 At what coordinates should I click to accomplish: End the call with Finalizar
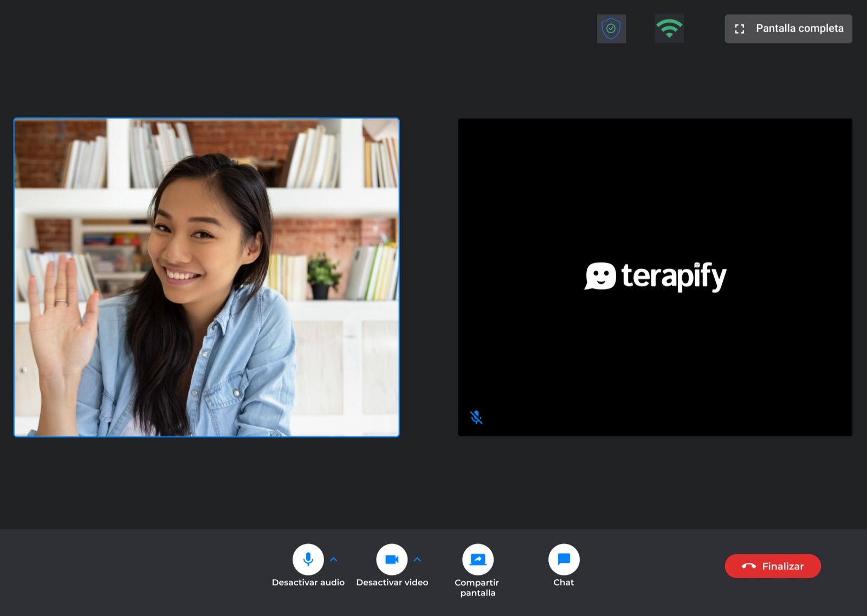pos(773,566)
